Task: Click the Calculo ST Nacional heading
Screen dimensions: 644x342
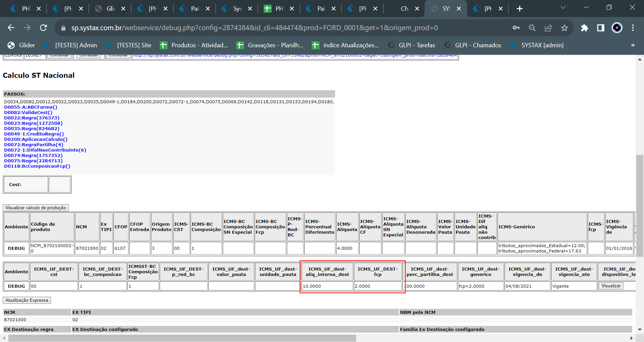Action: (x=39, y=75)
